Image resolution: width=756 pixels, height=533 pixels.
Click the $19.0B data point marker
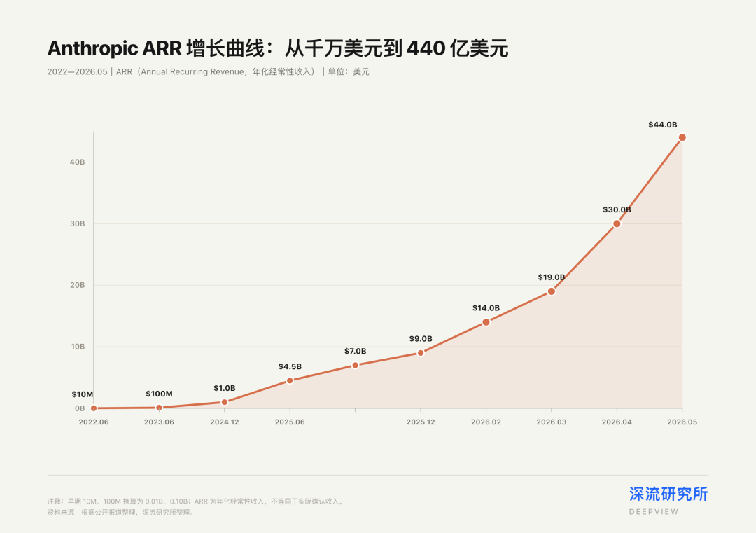(x=551, y=291)
